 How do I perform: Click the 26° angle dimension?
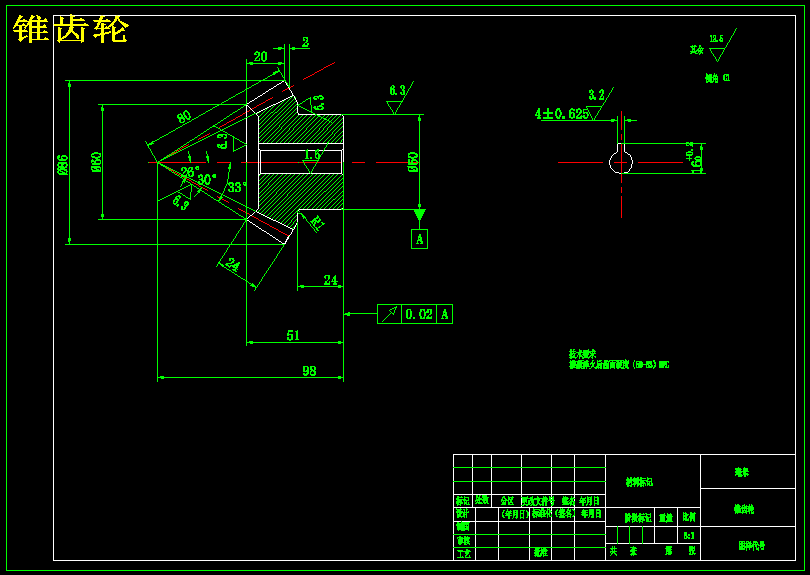point(190,172)
